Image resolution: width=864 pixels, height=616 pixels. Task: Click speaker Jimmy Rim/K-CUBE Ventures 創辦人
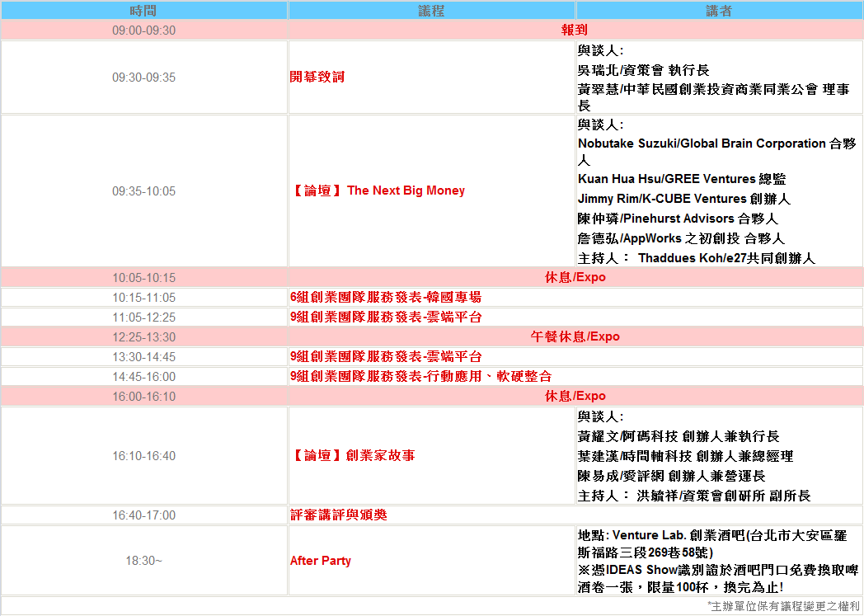(x=683, y=199)
